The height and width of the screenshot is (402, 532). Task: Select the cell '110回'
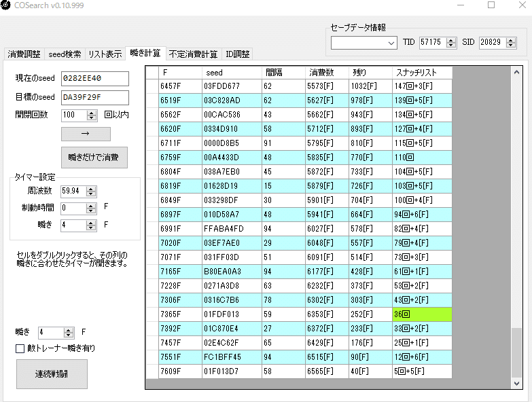coord(422,158)
